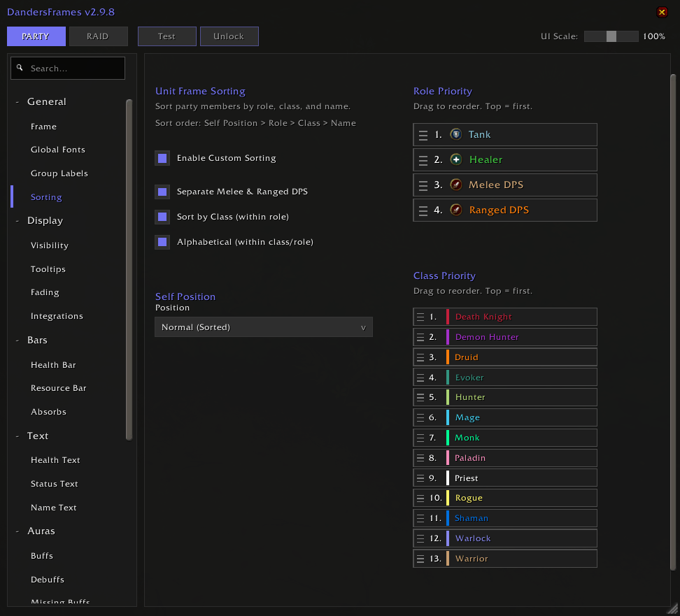The height and width of the screenshot is (616, 680).
Task: Open Buffs settings
Action: pos(42,556)
